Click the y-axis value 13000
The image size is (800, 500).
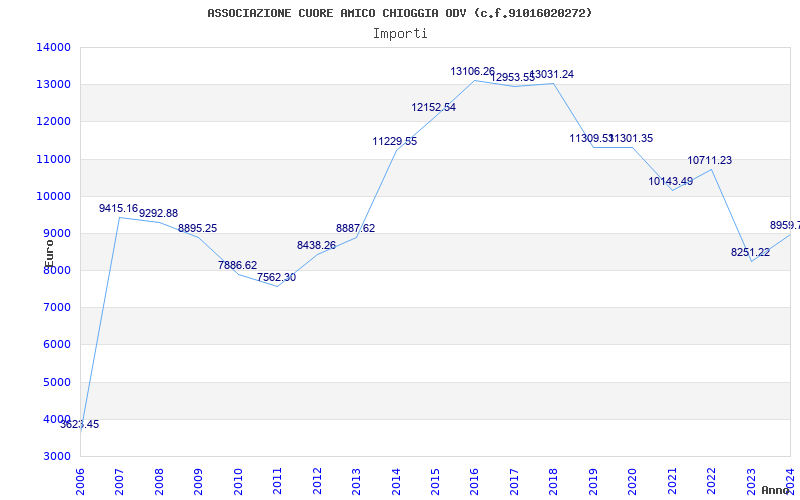coord(53,85)
